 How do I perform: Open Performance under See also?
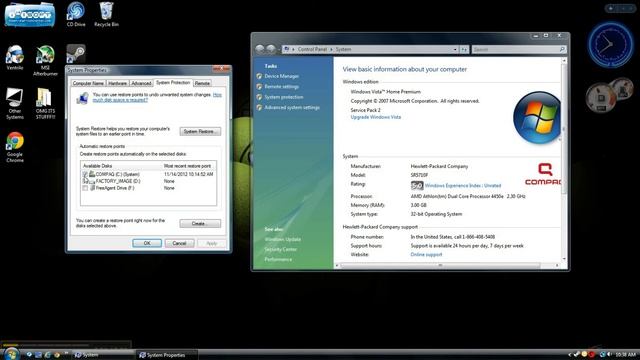coord(278,260)
